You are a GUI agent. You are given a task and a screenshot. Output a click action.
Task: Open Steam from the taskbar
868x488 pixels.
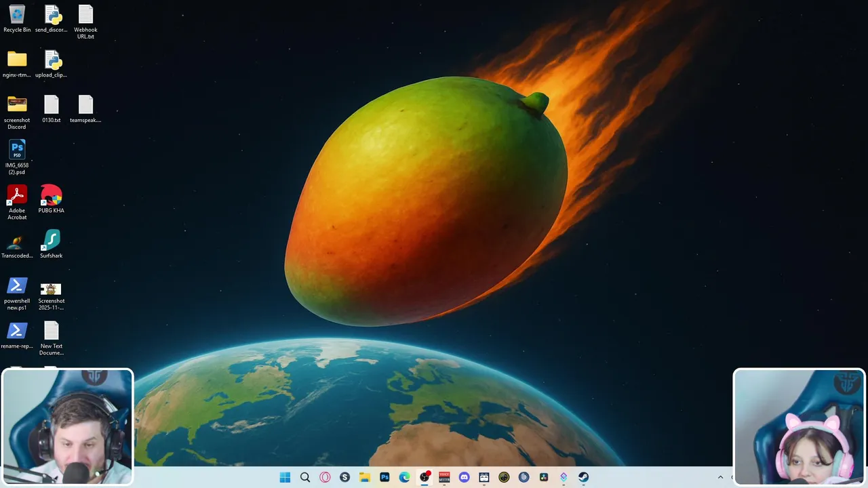pyautogui.click(x=583, y=477)
